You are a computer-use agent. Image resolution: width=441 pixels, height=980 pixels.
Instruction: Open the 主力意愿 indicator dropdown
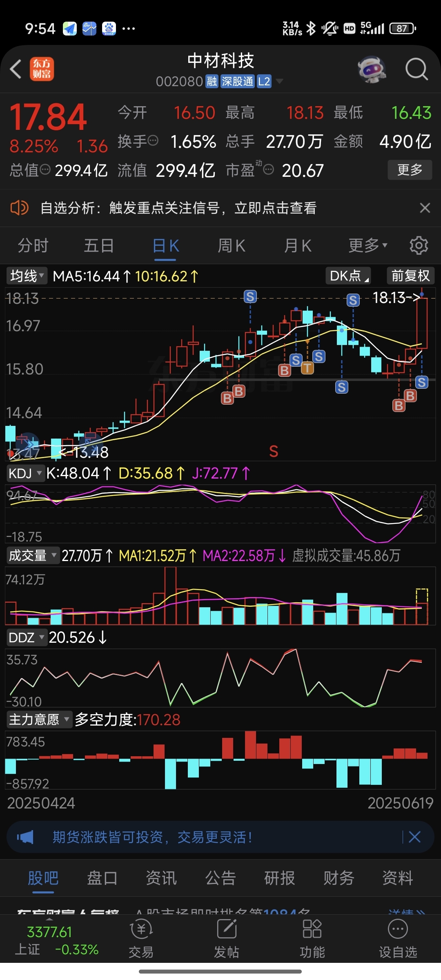coord(39,719)
